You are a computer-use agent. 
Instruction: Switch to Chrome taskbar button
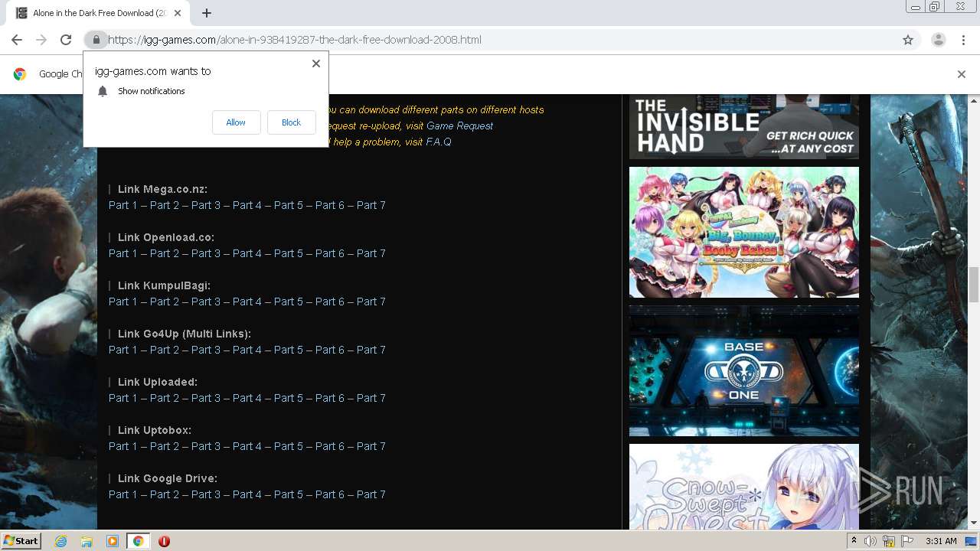tap(139, 541)
